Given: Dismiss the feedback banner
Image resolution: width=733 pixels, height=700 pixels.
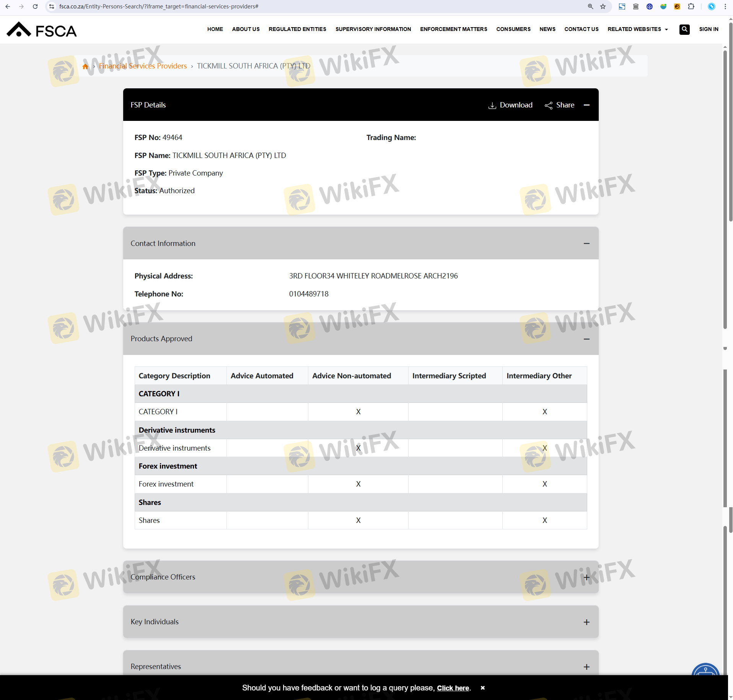Looking at the screenshot, I should pos(483,688).
